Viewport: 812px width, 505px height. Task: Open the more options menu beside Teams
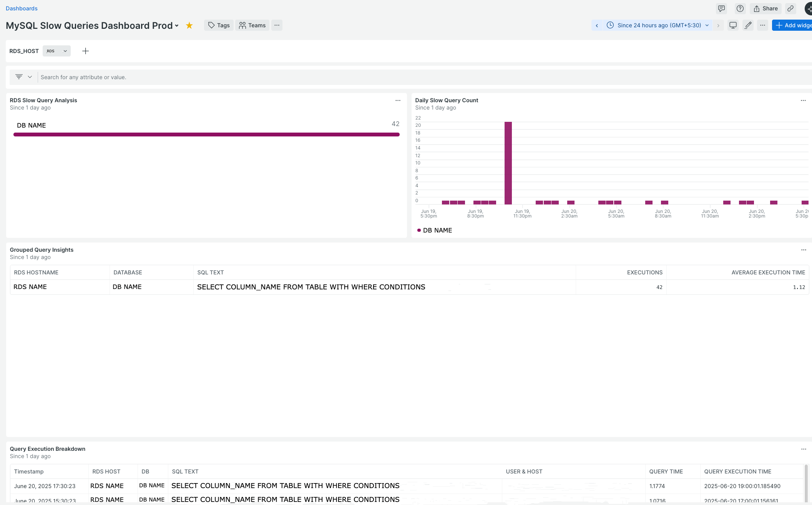(277, 25)
